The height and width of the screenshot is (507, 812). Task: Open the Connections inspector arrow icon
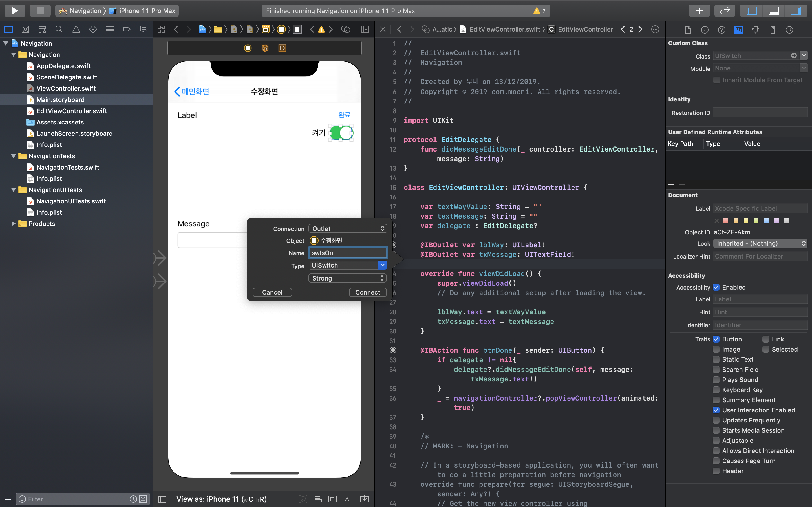click(x=789, y=30)
